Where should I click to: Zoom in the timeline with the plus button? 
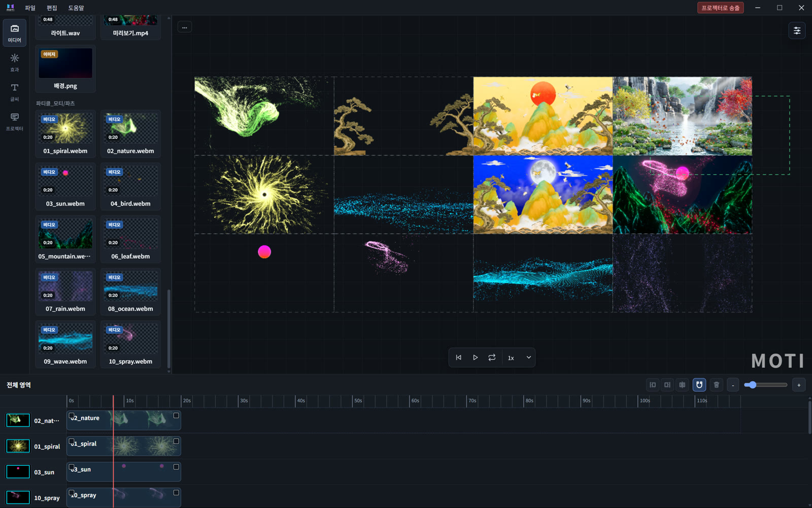tap(799, 385)
